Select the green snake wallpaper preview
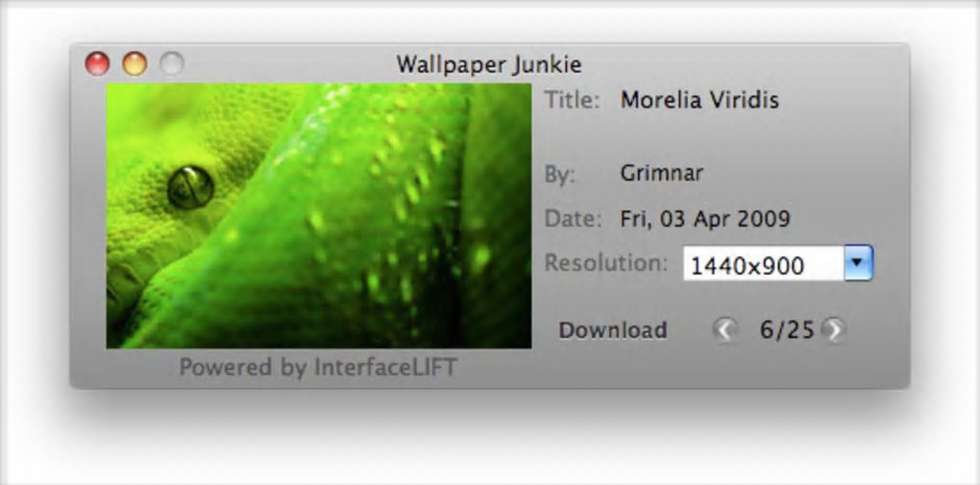 pyautogui.click(x=319, y=216)
